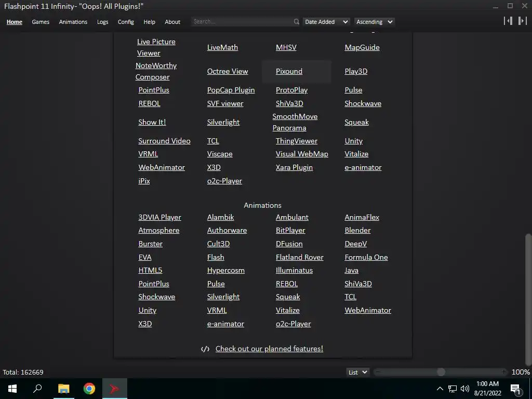Open File Explorer from taskbar
Image resolution: width=532 pixels, height=399 pixels.
[x=63, y=389]
